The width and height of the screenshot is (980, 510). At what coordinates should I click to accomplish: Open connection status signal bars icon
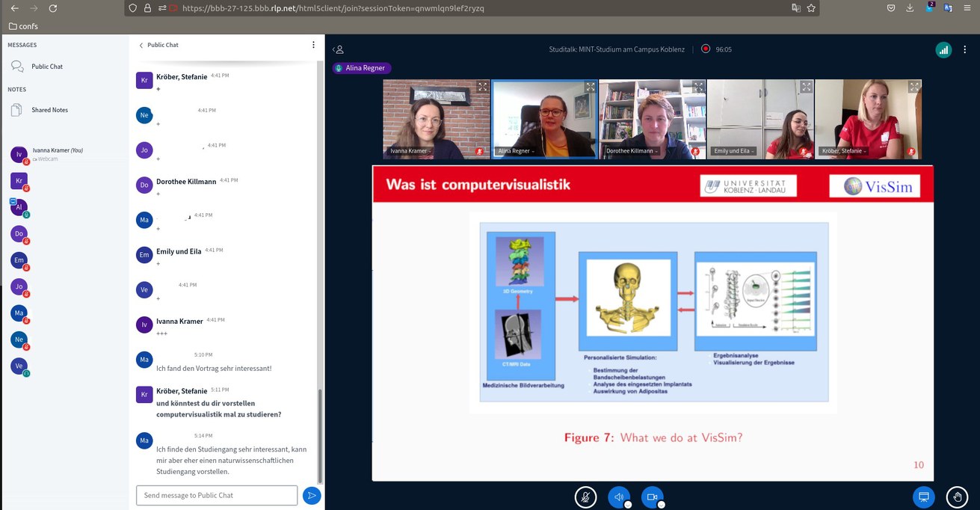tap(943, 50)
